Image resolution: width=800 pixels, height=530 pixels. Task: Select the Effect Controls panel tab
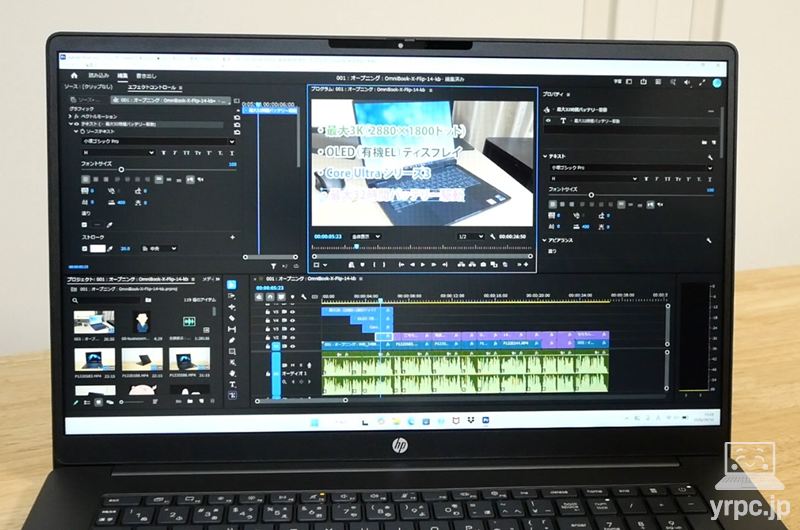tap(152, 87)
